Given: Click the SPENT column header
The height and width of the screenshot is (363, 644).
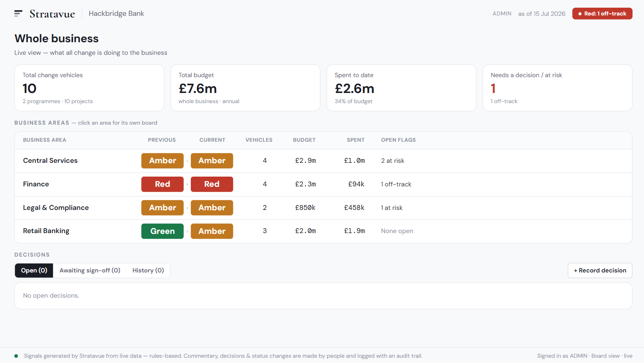Looking at the screenshot, I should (355, 140).
